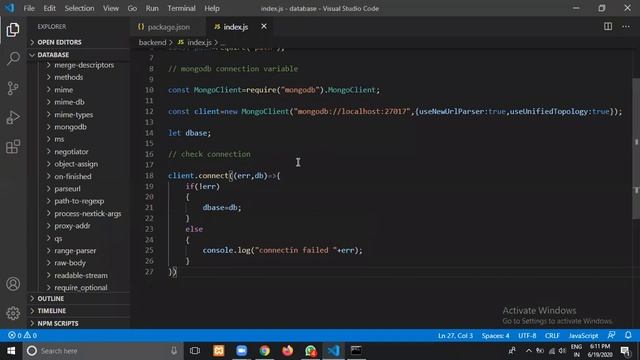
Task: Expand the path-to-regexp folder
Action: [79, 201]
